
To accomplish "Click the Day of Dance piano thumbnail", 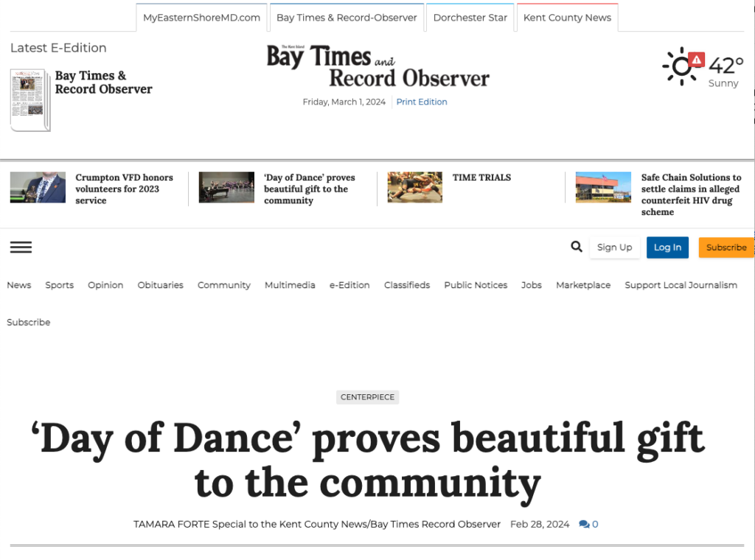I will pyautogui.click(x=226, y=187).
